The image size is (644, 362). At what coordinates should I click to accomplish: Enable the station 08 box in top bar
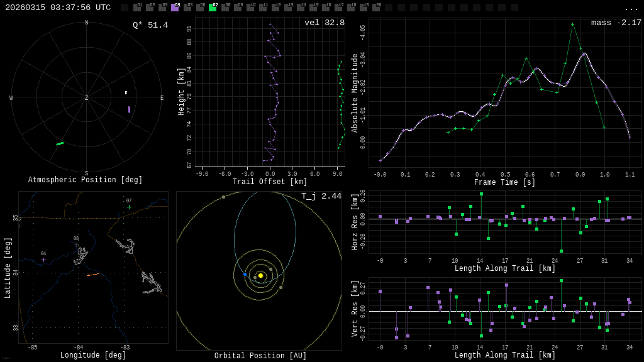point(225,8)
